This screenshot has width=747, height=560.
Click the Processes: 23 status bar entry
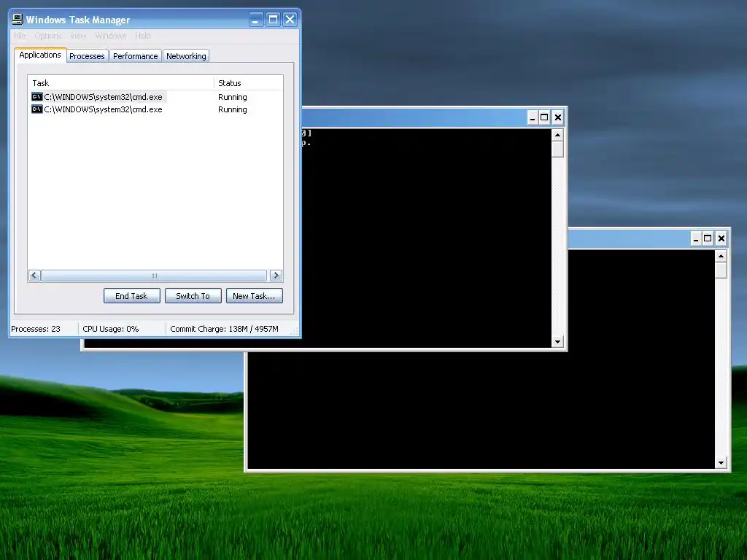coord(36,329)
